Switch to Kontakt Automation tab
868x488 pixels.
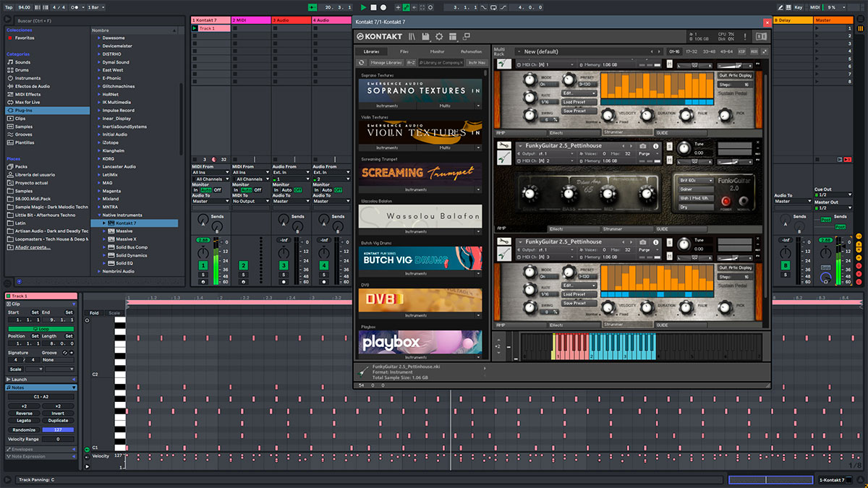click(x=471, y=51)
